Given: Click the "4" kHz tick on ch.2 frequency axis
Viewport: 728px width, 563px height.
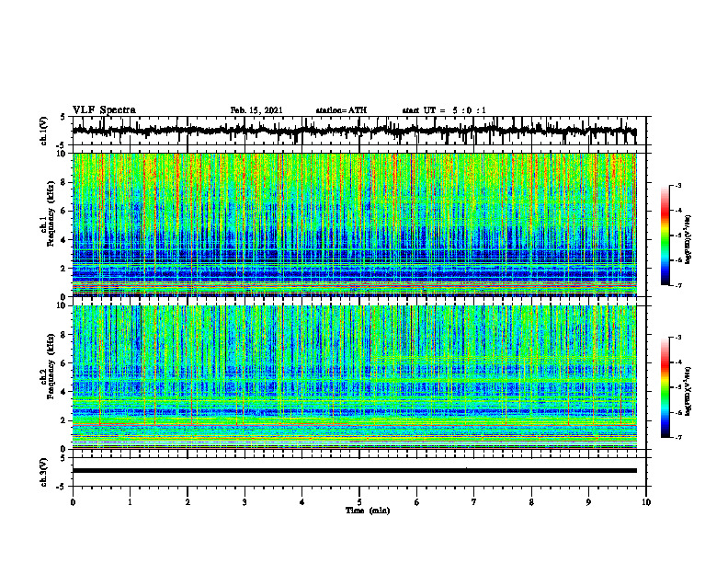Looking at the screenshot, I should [x=65, y=392].
